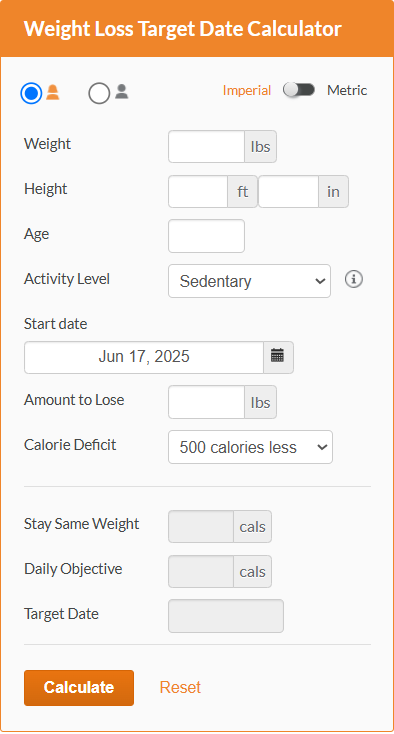Focus the Weight input field
This screenshot has height=734, width=394.
pyautogui.click(x=206, y=147)
